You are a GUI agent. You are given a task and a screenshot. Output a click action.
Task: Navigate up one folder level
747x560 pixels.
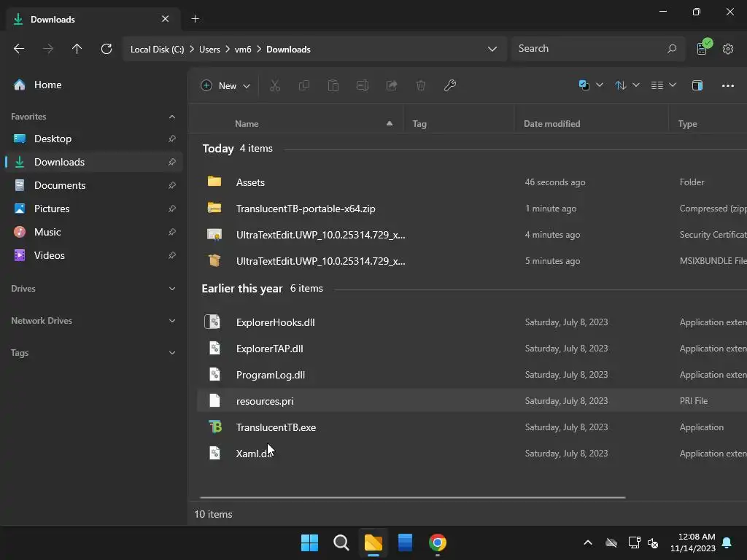pyautogui.click(x=77, y=49)
